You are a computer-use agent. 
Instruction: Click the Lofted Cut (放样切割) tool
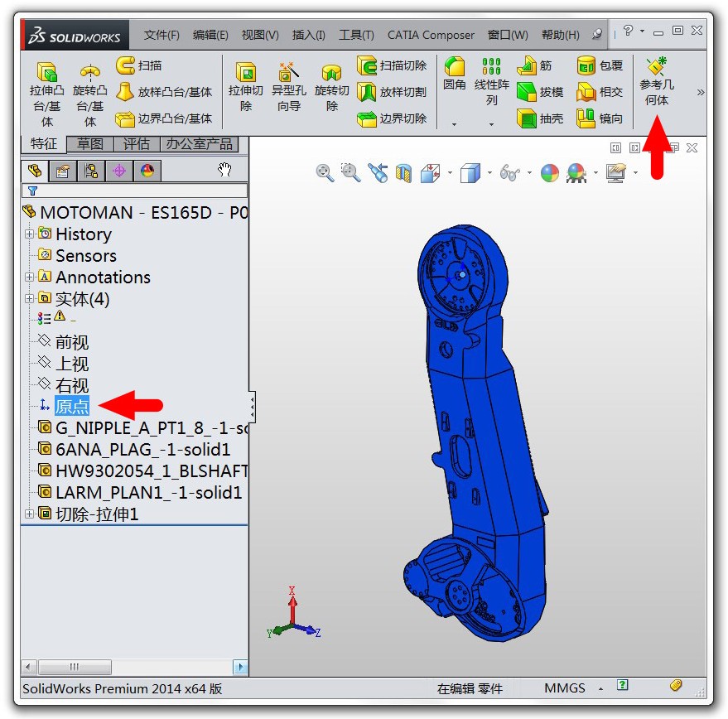coord(392,92)
